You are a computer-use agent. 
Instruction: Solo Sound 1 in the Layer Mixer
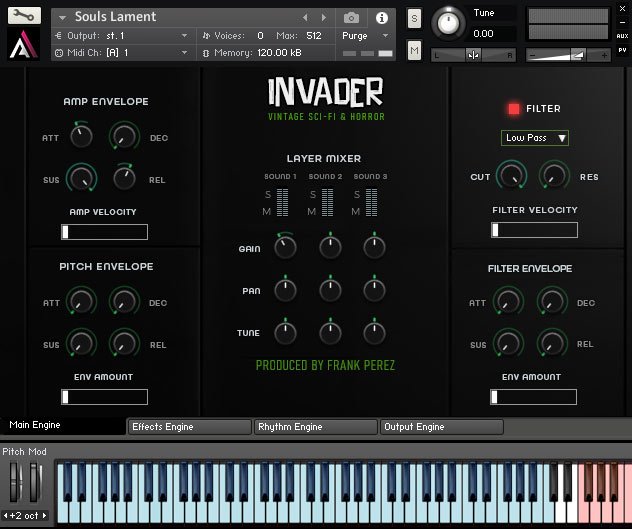pos(268,194)
